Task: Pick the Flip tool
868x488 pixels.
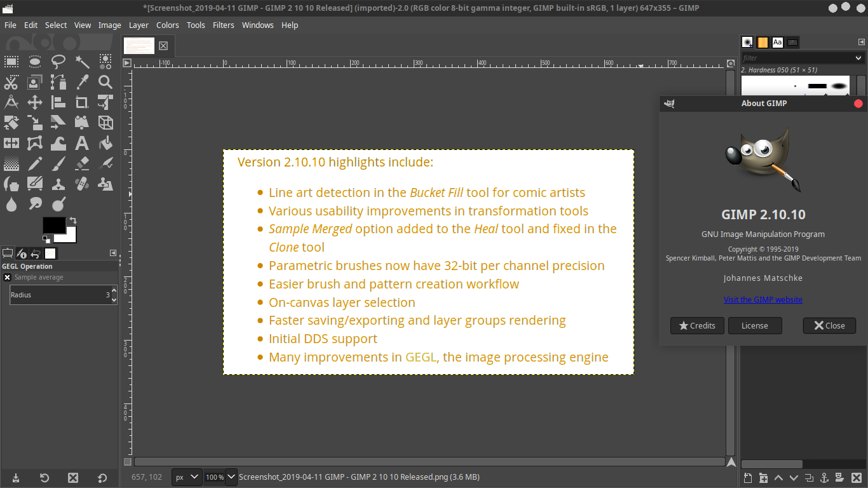Action: click(11, 143)
